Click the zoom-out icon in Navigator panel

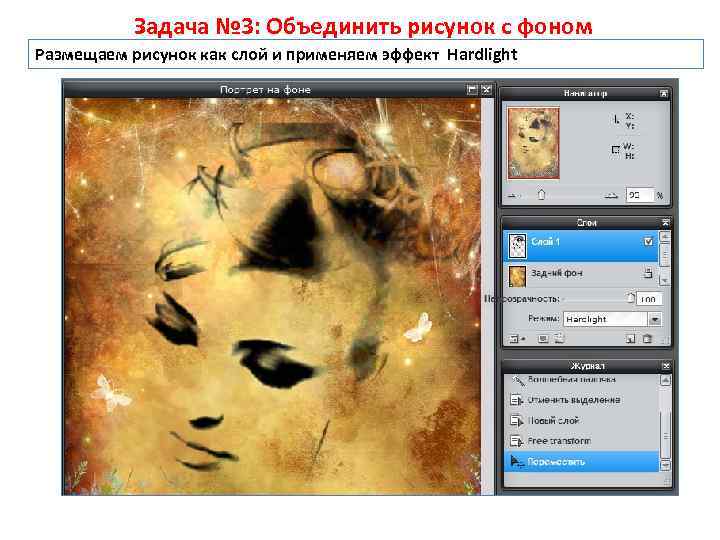512,196
